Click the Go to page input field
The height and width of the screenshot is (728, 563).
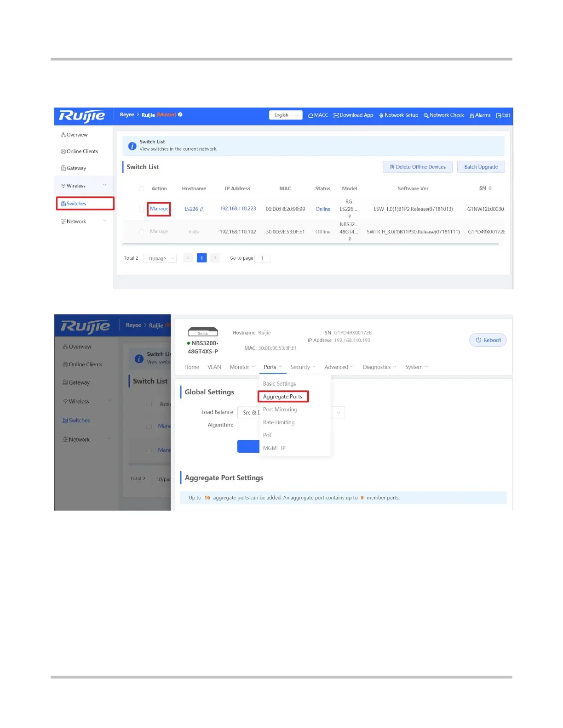263,258
